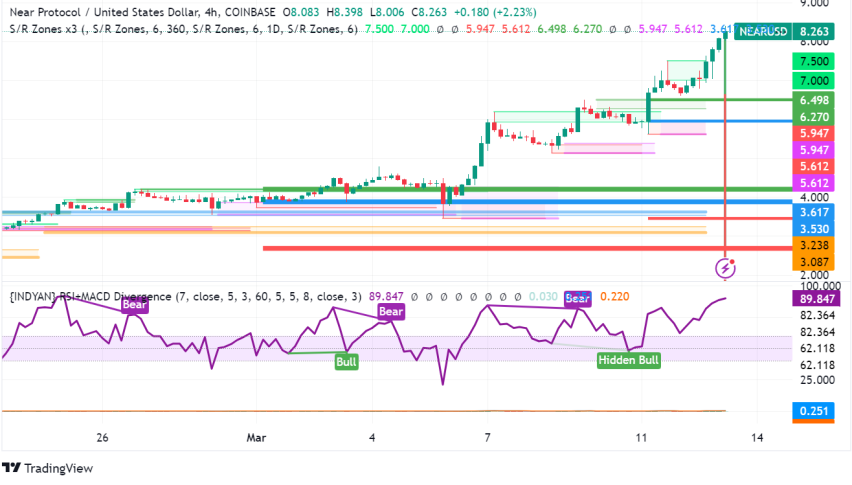Image resolution: width=852 pixels, height=485 pixels.
Task: Click the Hidden Bull divergence label
Action: (628, 360)
